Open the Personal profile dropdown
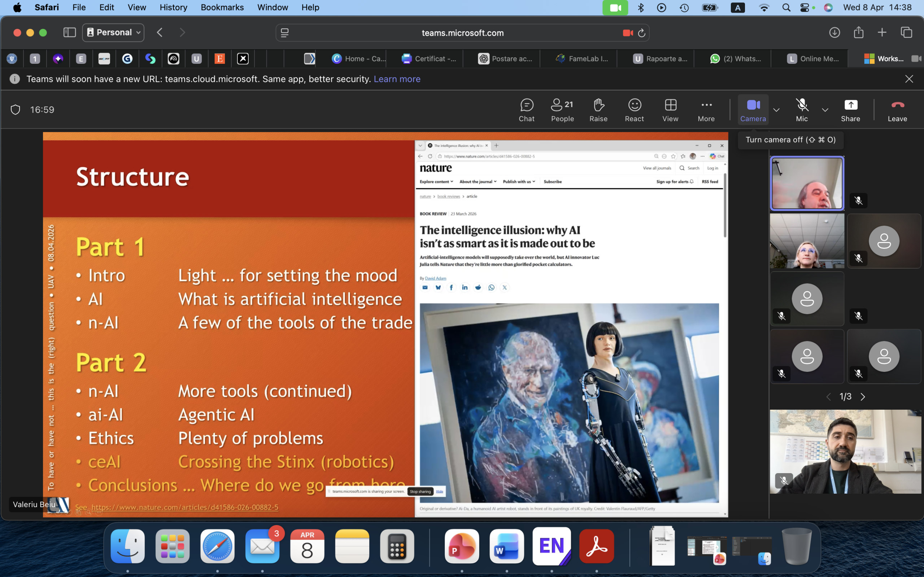 pos(113,32)
